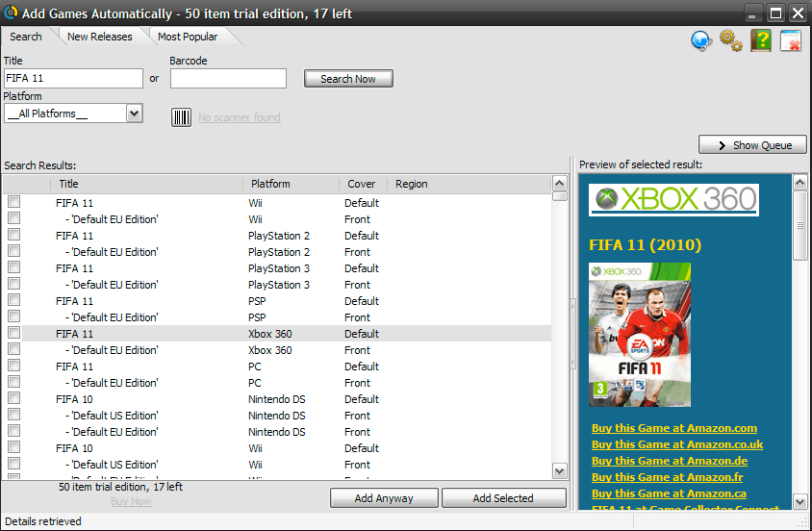
Task: Open the help book icon
Action: [x=761, y=40]
